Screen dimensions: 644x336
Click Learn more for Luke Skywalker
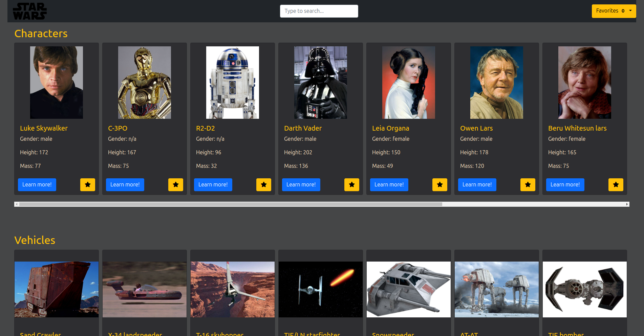pos(37,185)
